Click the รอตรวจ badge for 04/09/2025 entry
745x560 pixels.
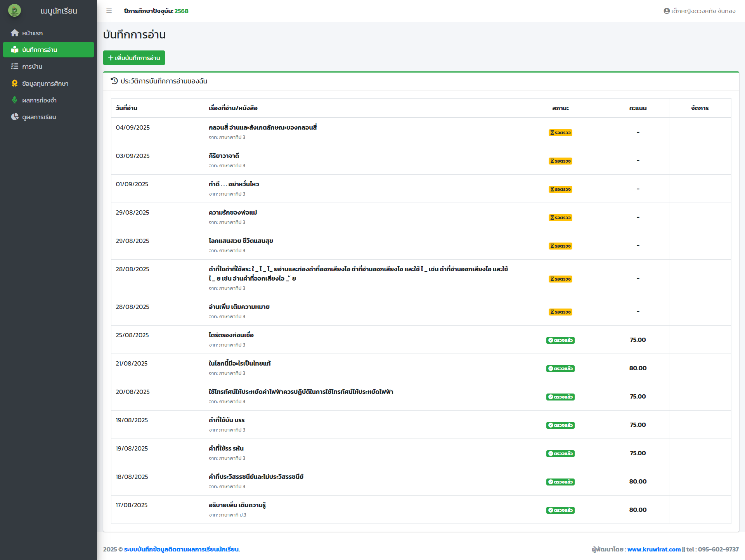tap(560, 133)
